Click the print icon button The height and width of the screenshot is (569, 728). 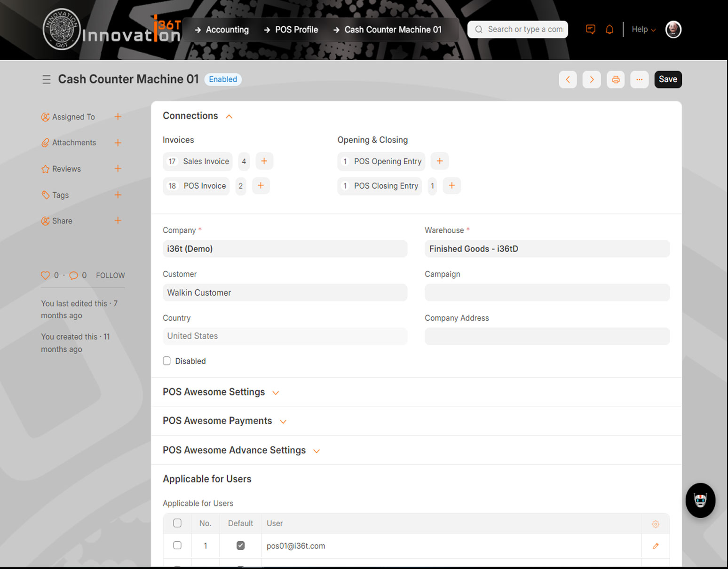(x=615, y=79)
